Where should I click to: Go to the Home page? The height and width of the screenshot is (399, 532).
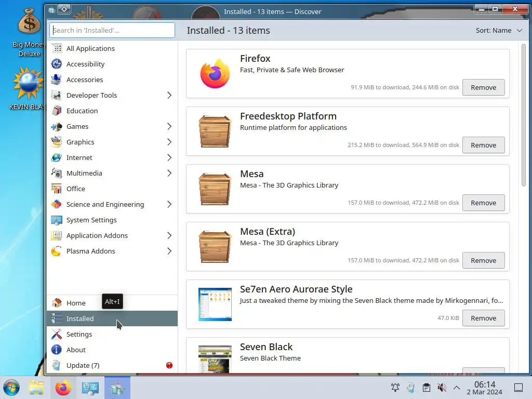coord(112,303)
